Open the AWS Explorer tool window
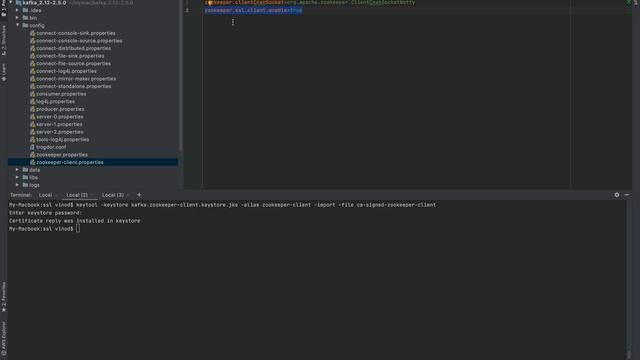Viewport: 640px width, 360px height. [4, 338]
